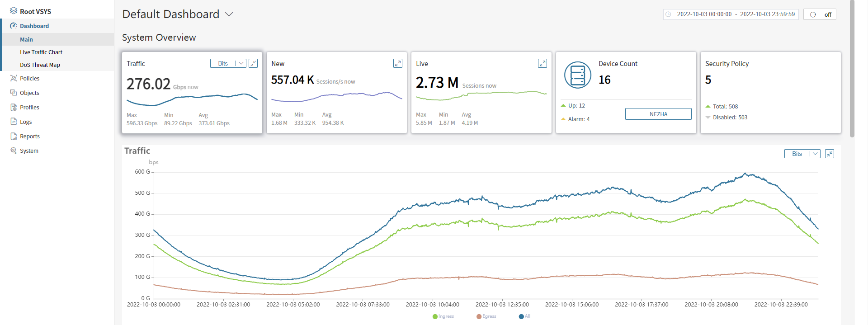The width and height of the screenshot is (868, 325).
Task: Click the System gear icon
Action: coord(14,151)
